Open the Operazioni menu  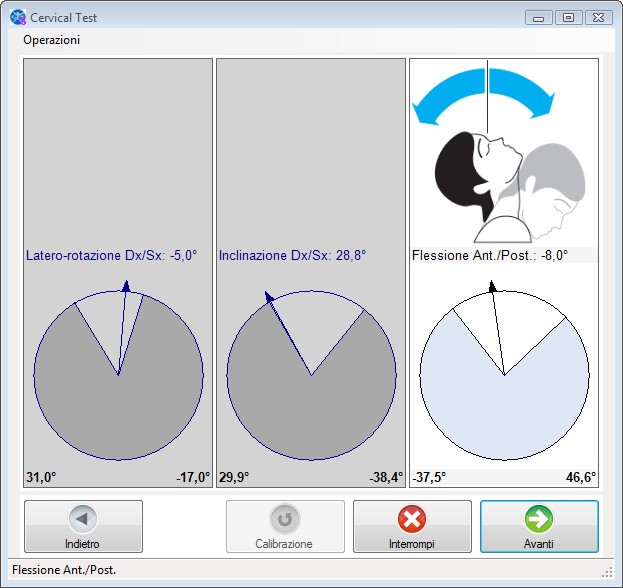click(x=52, y=40)
